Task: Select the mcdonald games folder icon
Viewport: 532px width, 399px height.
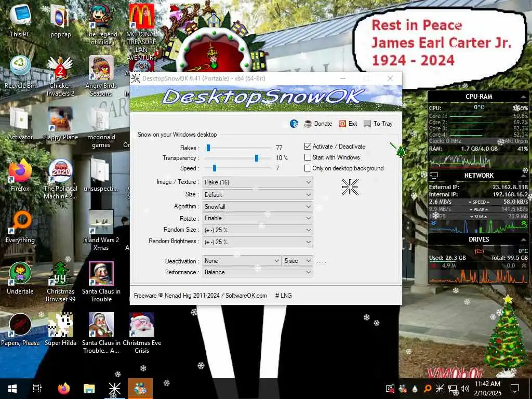Action: 101,128
